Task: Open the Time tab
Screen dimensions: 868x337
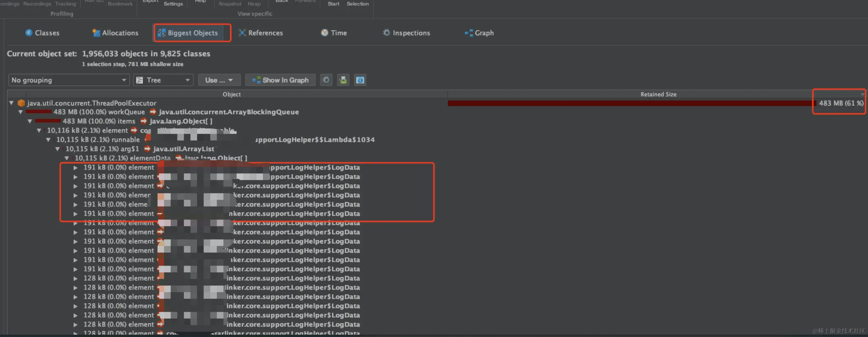Action: (x=334, y=33)
